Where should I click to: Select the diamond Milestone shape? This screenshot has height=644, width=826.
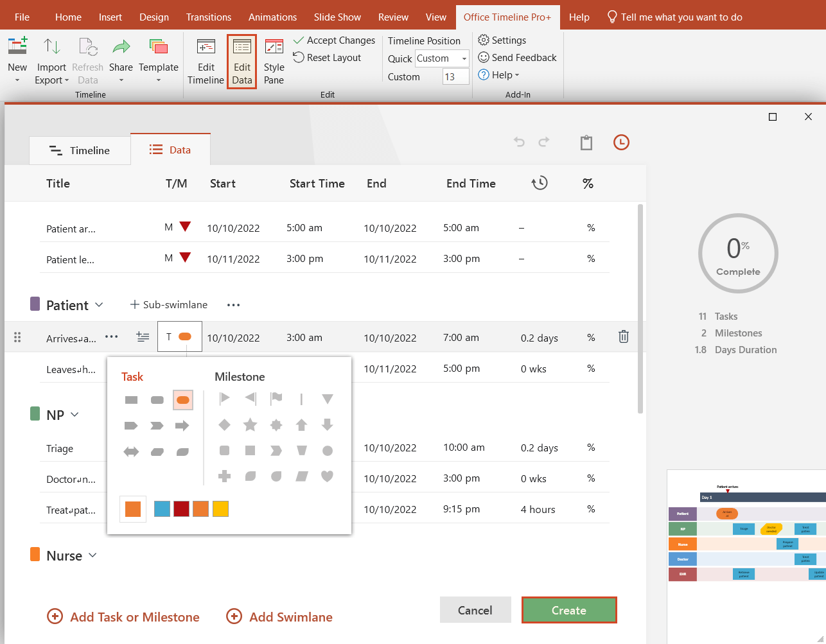coord(224,424)
